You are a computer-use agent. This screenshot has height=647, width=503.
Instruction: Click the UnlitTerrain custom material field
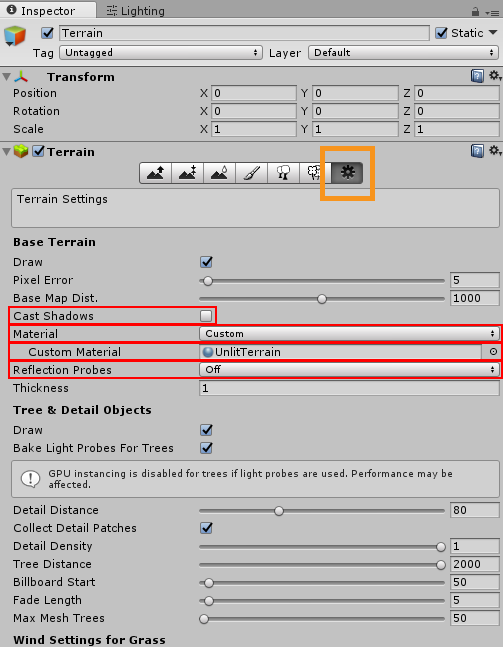(x=341, y=352)
